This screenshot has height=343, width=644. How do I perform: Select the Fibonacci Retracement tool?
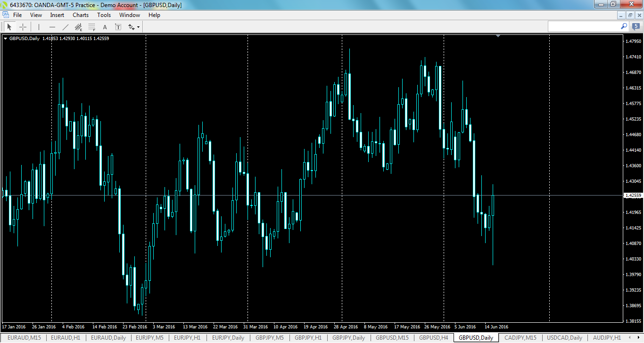tap(91, 26)
